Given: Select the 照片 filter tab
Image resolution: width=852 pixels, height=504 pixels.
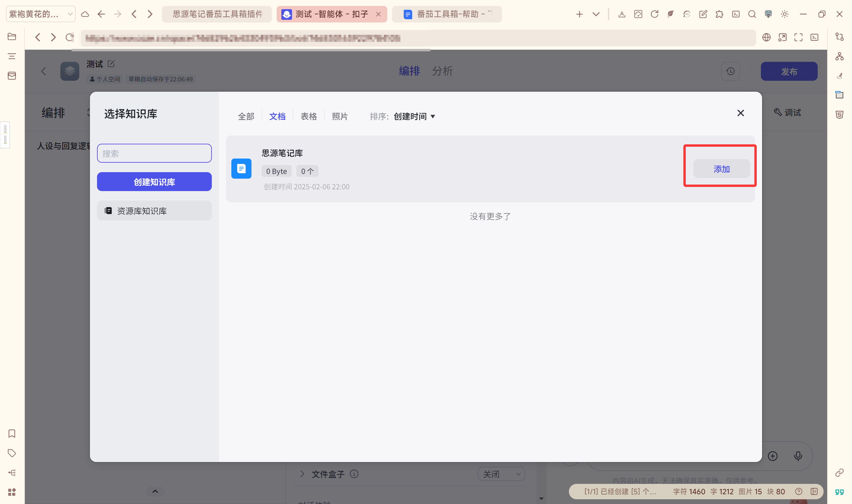Looking at the screenshot, I should point(340,117).
